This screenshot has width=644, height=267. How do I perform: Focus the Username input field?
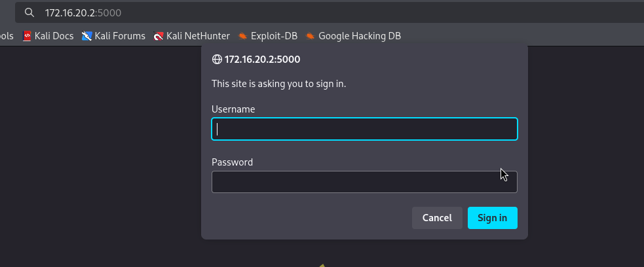point(364,129)
